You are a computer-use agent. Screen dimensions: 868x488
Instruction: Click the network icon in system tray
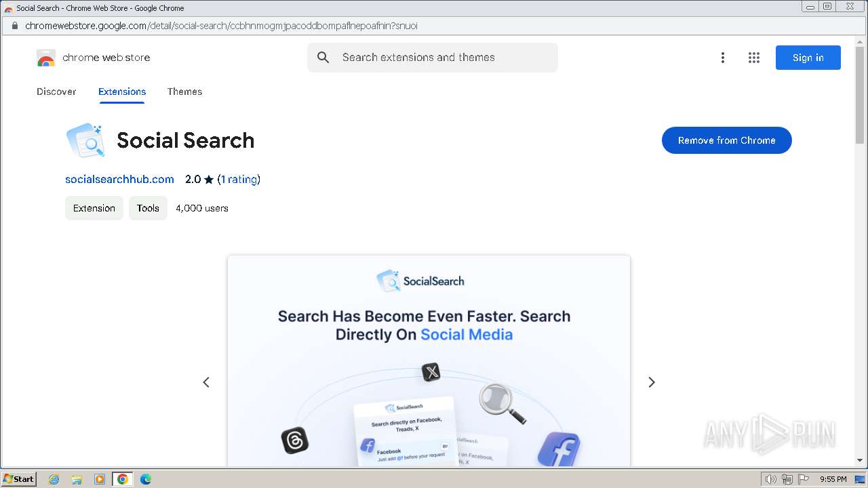point(787,479)
